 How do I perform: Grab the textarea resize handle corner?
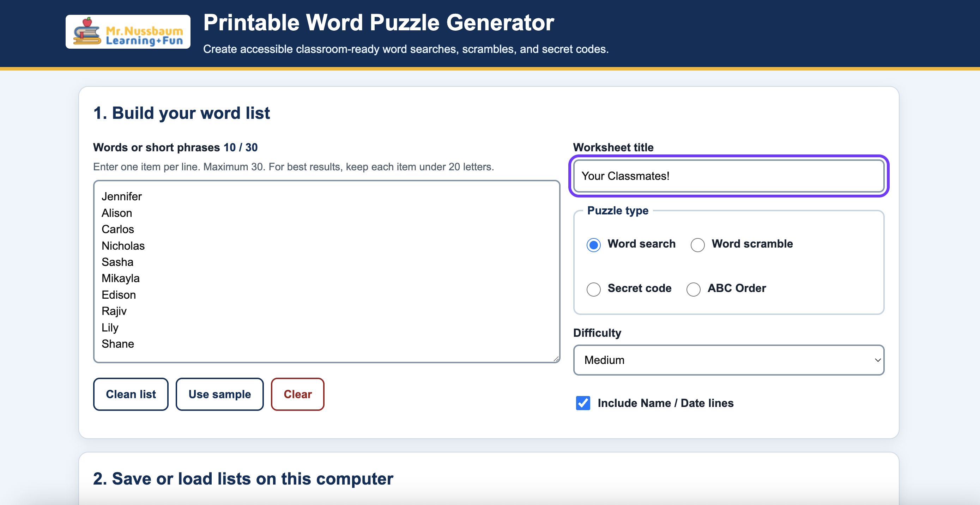(556, 359)
